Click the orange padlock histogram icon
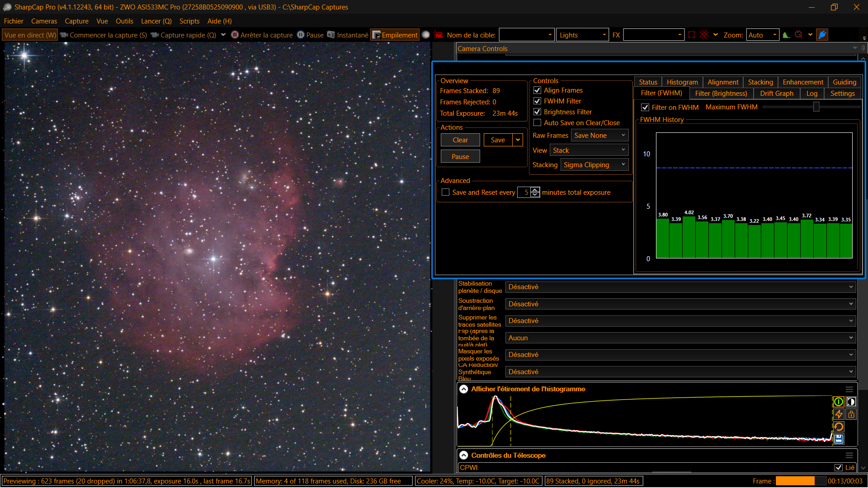The height and width of the screenshot is (488, 868). point(851,414)
